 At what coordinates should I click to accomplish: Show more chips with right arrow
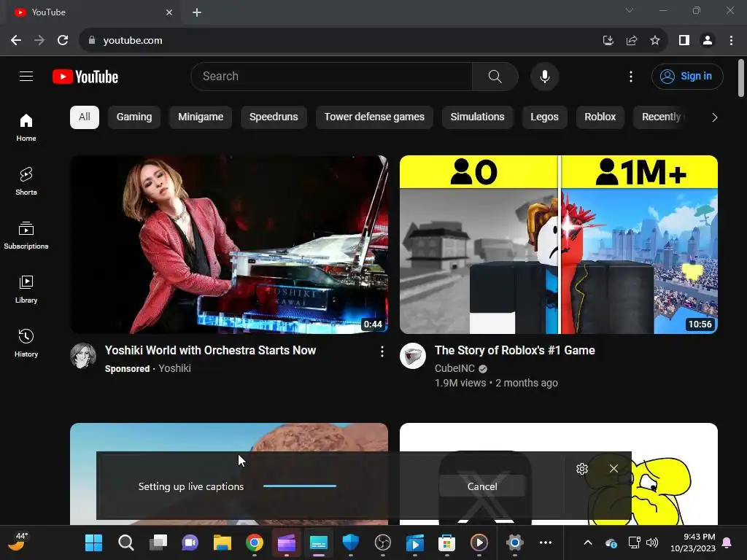point(714,117)
